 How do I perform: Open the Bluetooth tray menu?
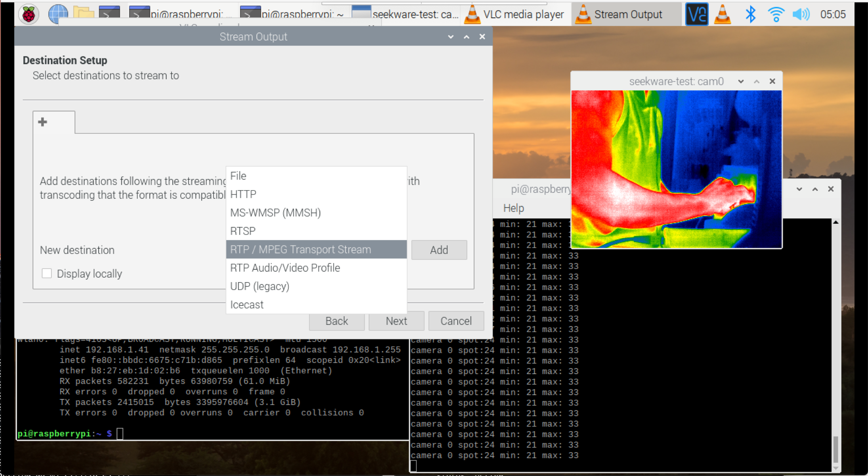(x=750, y=14)
